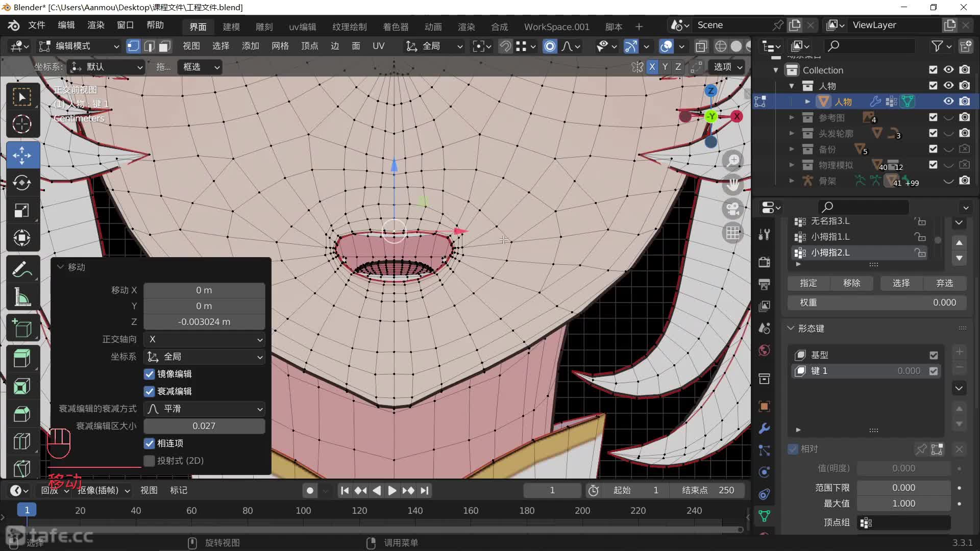
Task: Click the 弃选 deselect button
Action: (945, 283)
